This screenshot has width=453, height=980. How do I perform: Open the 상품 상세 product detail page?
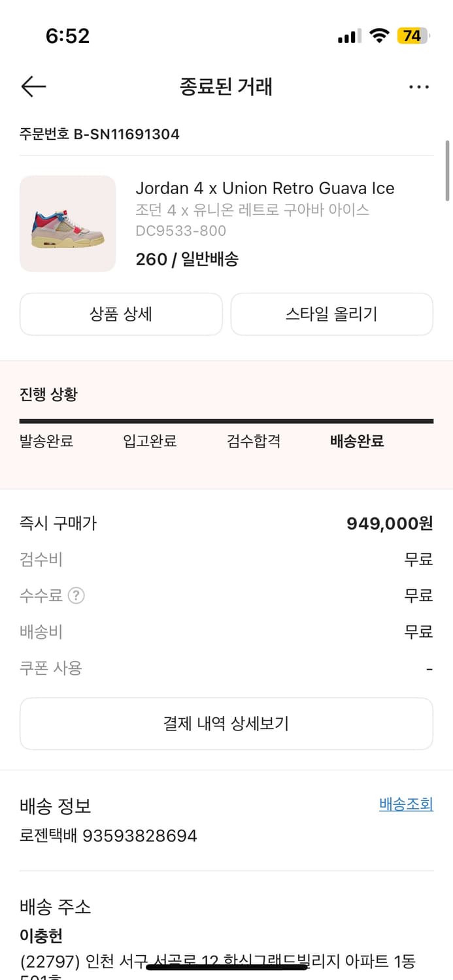[x=121, y=314]
